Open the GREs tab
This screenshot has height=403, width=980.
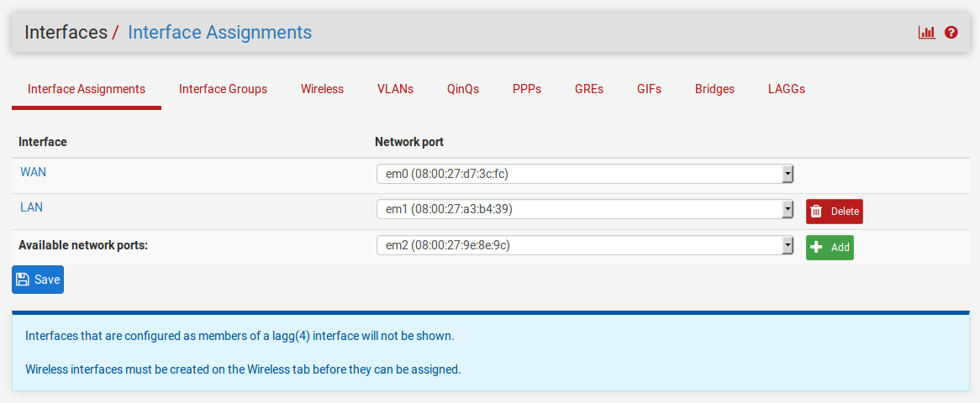point(589,89)
